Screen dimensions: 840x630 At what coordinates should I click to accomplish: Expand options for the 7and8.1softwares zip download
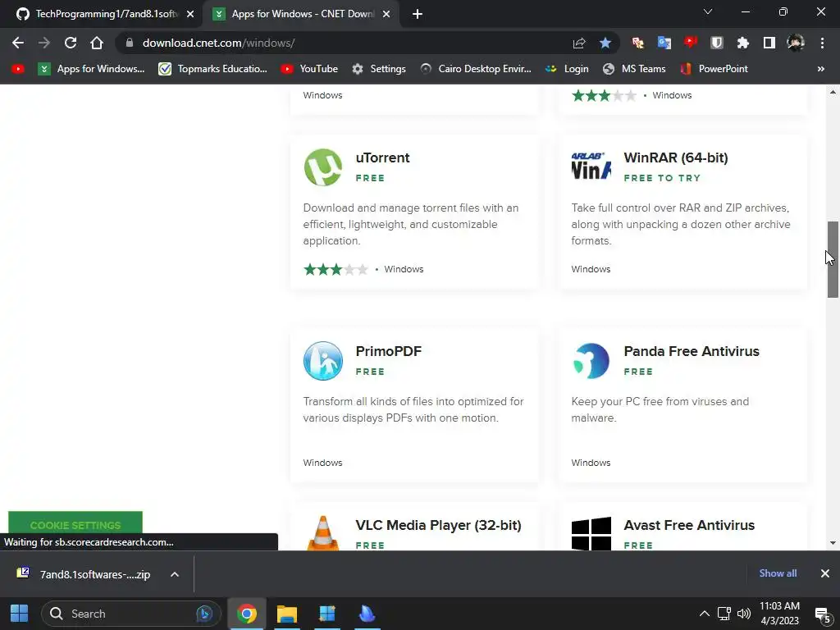(x=175, y=574)
